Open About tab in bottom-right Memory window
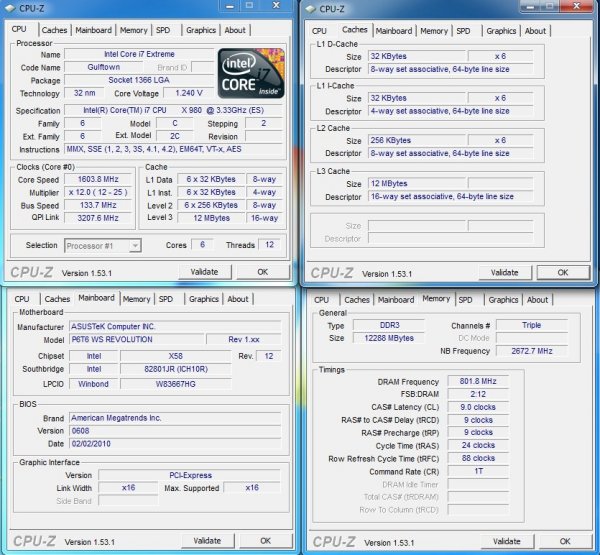The image size is (600, 555). (x=538, y=300)
